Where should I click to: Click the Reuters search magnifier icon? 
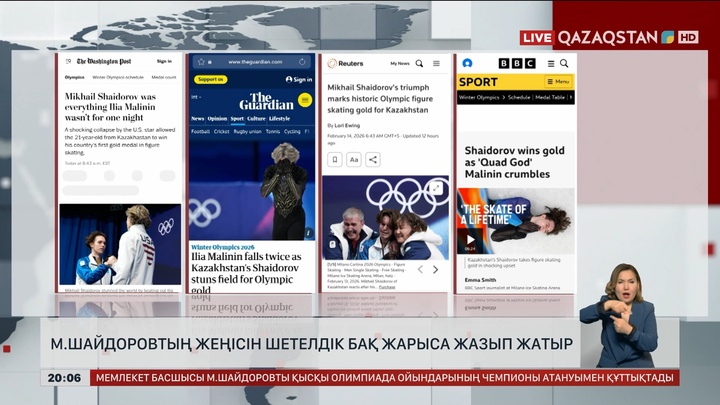(x=419, y=63)
